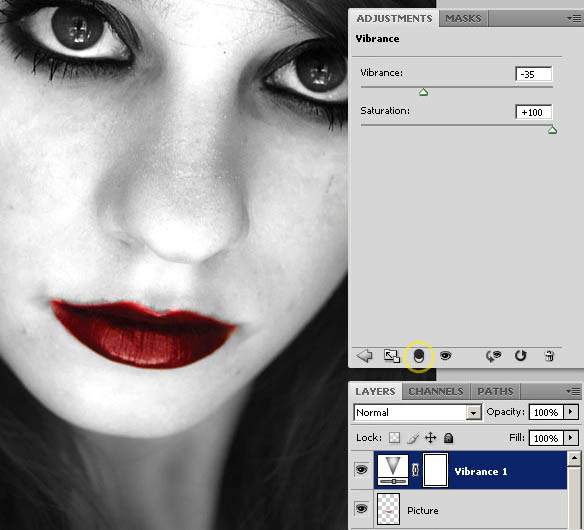Click Layers panel scroll up arrow
Screen dimensions: 584x530
574,458
